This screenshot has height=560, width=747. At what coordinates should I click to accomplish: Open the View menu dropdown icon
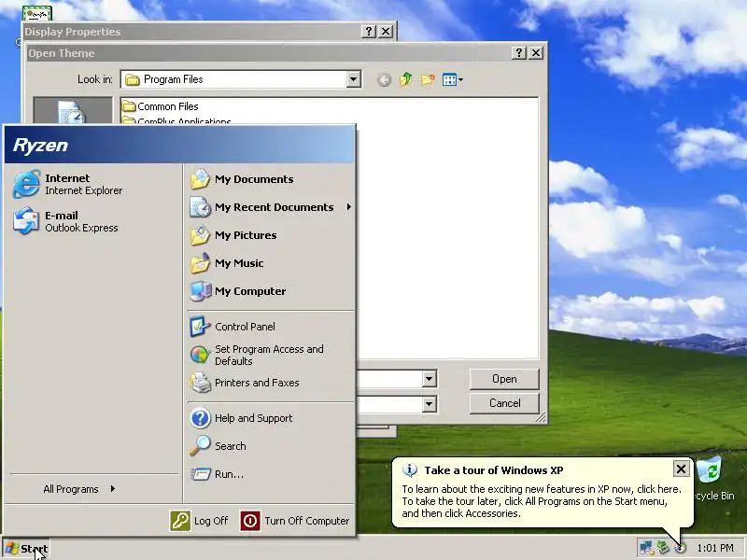453,79
